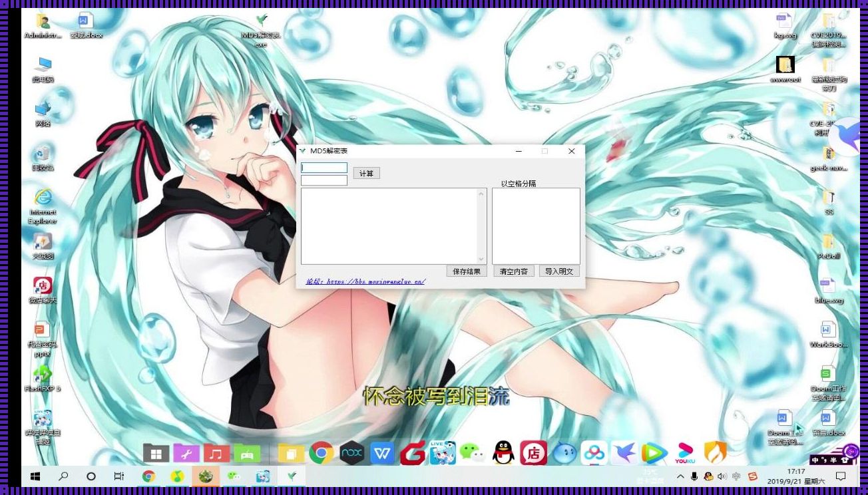Open the Windows grid tile in dock
Viewport: 868px width, 495px height.
pos(156,454)
